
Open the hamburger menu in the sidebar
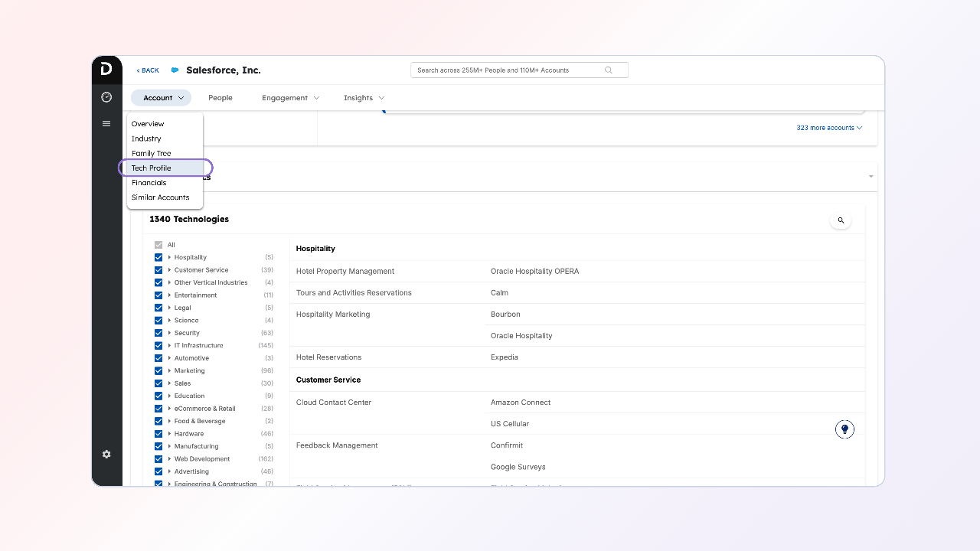(x=106, y=123)
